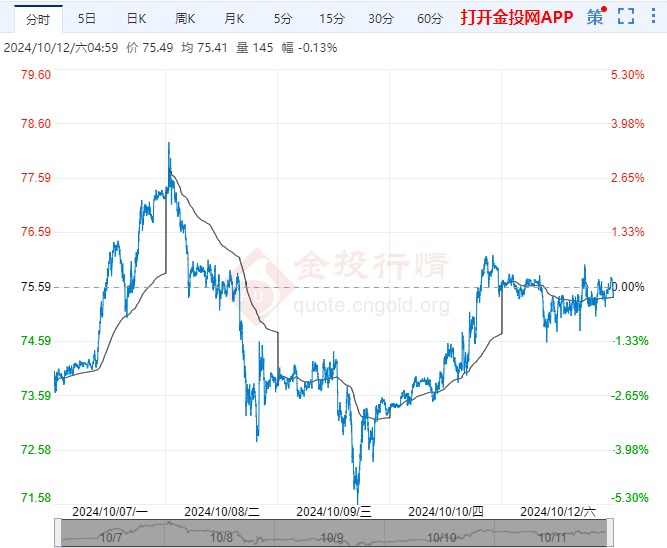Switch to the 5日 tab
Screen dimensions: 667x548
[87, 18]
